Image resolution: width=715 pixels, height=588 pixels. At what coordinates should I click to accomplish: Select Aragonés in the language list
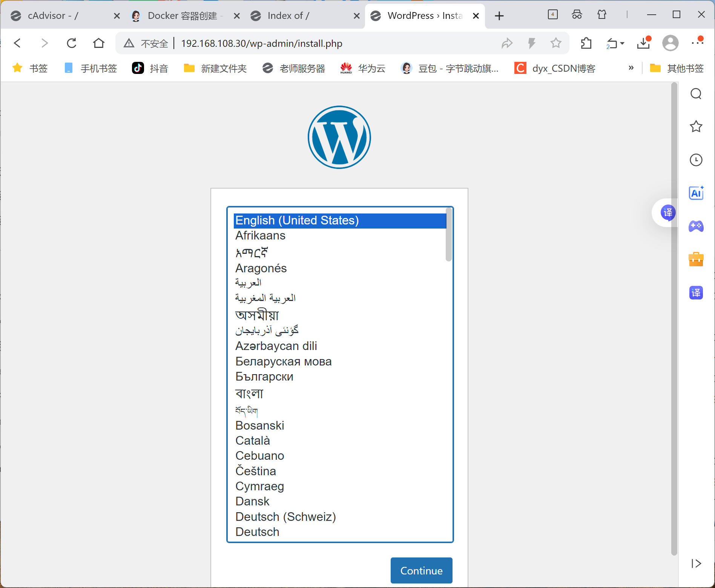pyautogui.click(x=340, y=268)
